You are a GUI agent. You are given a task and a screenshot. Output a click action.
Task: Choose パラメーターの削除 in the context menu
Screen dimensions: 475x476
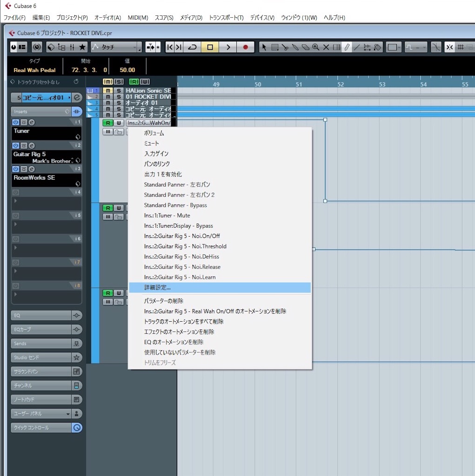220,301
